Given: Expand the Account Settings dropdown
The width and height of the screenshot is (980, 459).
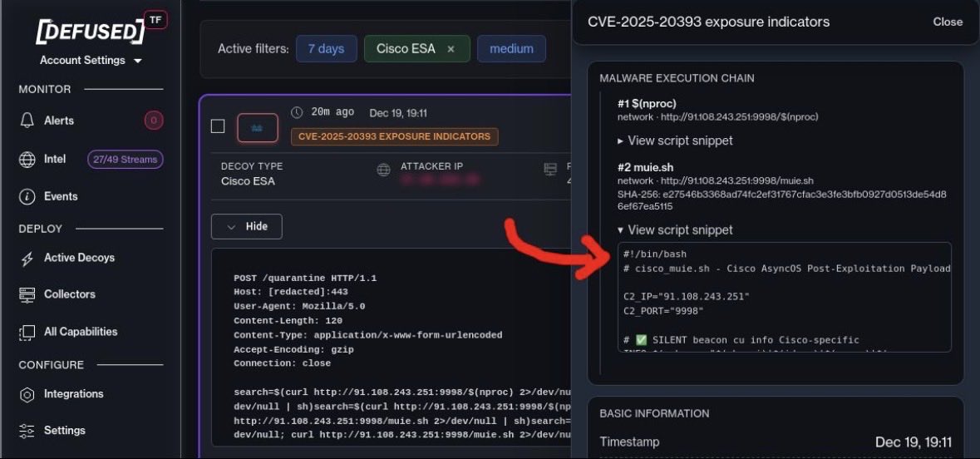Looking at the screenshot, I should 91,61.
